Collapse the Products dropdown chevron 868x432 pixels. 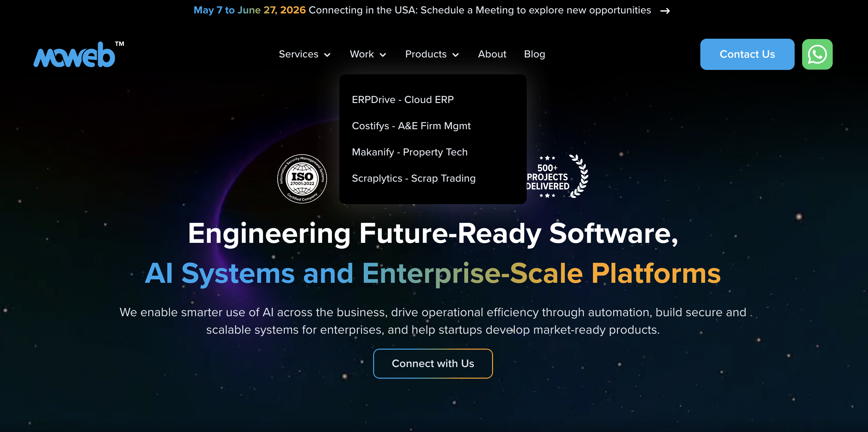click(x=455, y=55)
